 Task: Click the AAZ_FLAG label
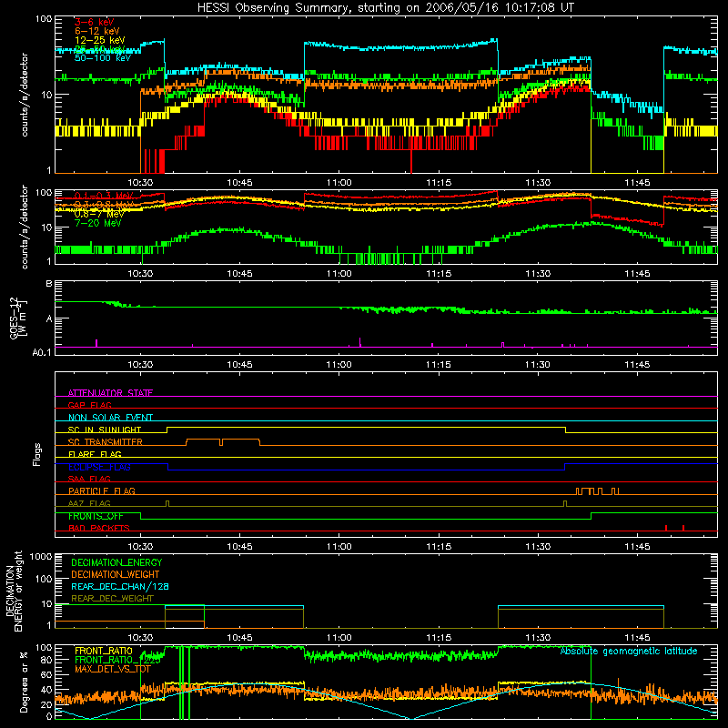pos(89,503)
